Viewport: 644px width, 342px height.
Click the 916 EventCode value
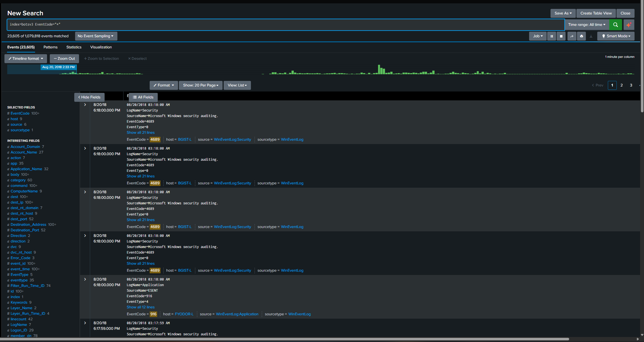tap(153, 314)
